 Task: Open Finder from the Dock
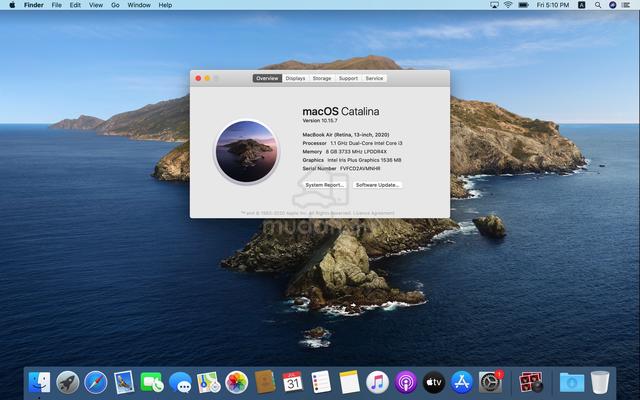tap(40, 382)
